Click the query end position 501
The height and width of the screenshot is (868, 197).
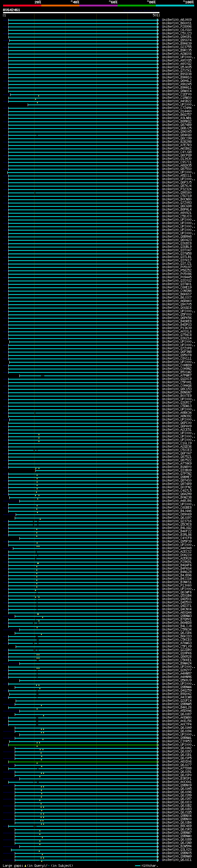click(x=155, y=15)
